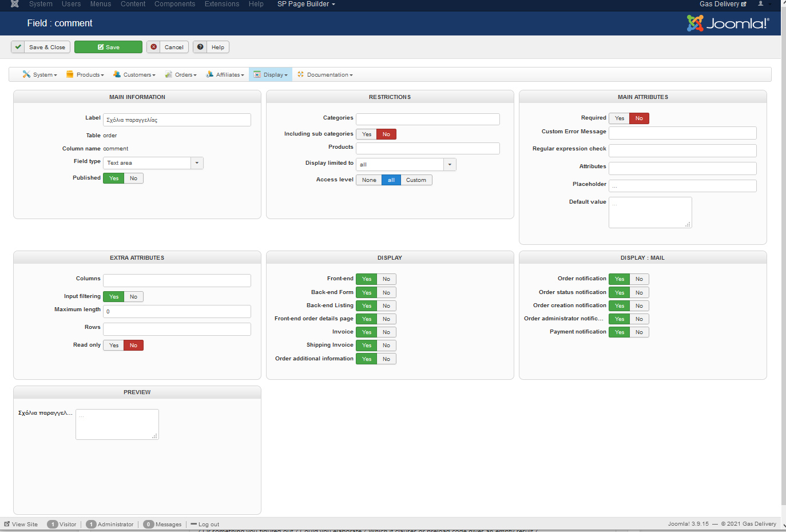Click the green checkmark Save & Close icon
This screenshot has height=532, width=786.
tap(18, 47)
